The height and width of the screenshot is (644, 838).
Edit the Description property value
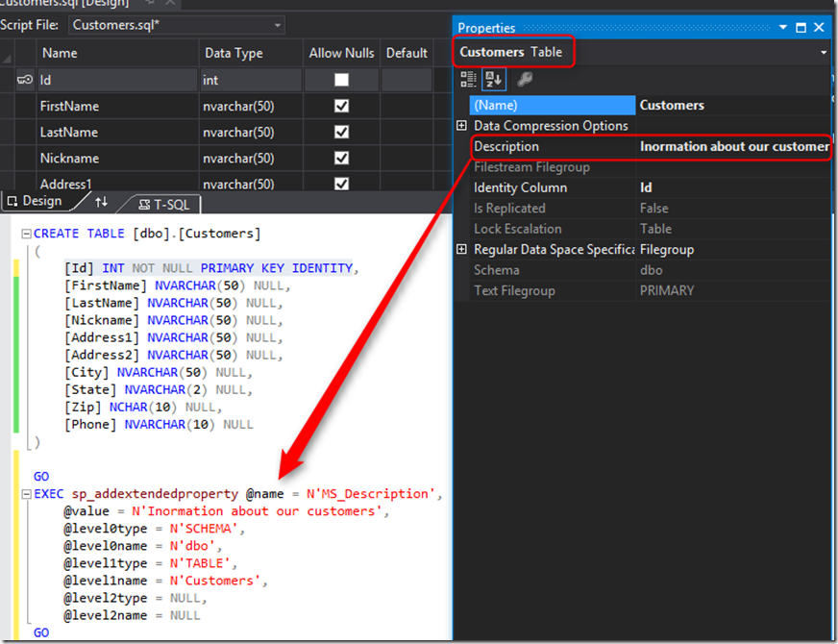pyautogui.click(x=733, y=146)
